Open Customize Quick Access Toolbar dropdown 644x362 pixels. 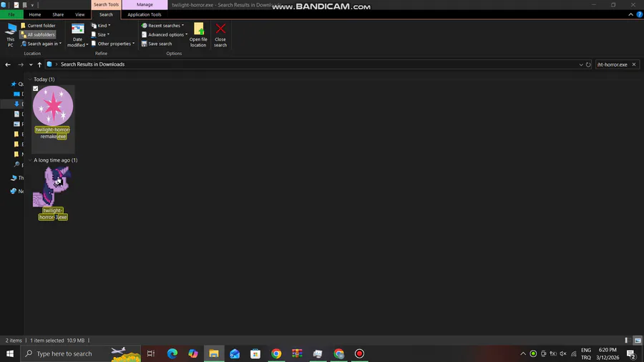[32, 5]
